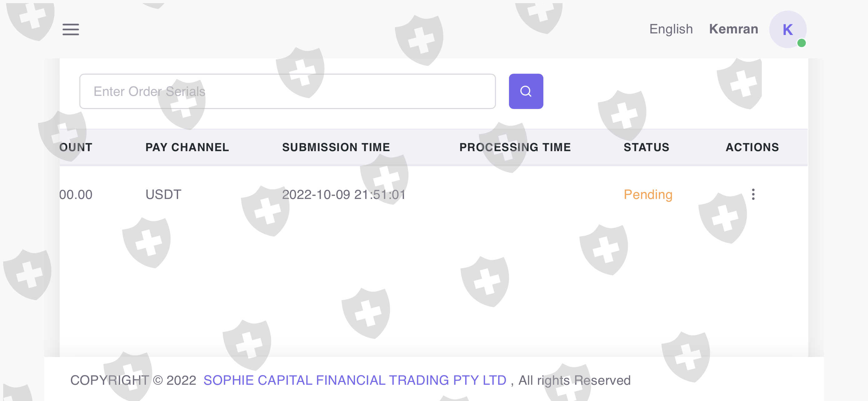Screen dimensions: 868x401
Task: Click the 00.00 amount cell
Action: [x=76, y=195]
